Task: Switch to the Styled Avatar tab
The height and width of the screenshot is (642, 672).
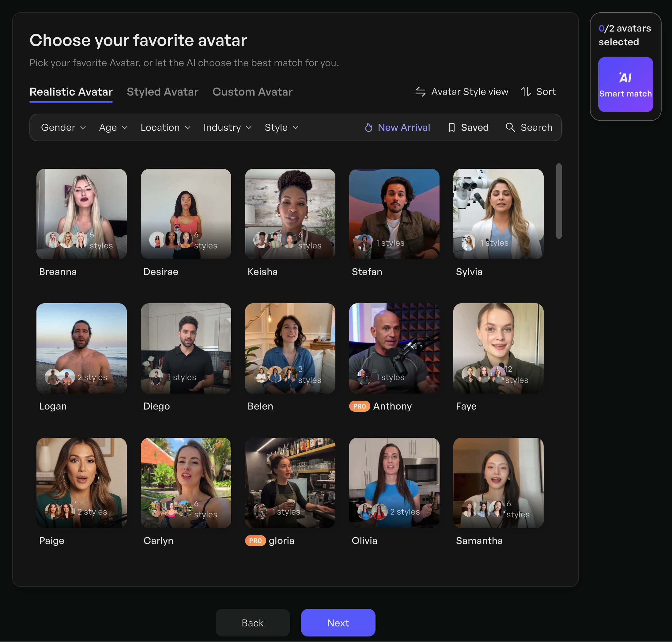Action: point(163,92)
